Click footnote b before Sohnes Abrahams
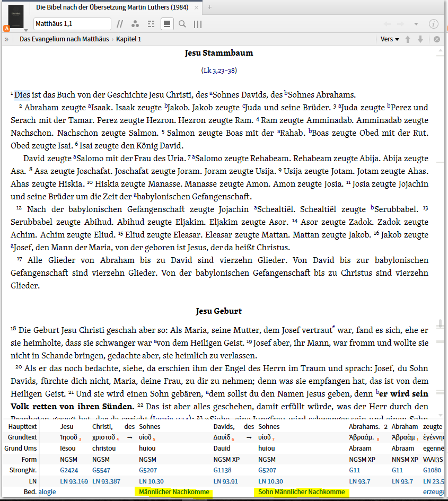Image resolution: width=448 pixels, height=501 pixels. click(286, 93)
